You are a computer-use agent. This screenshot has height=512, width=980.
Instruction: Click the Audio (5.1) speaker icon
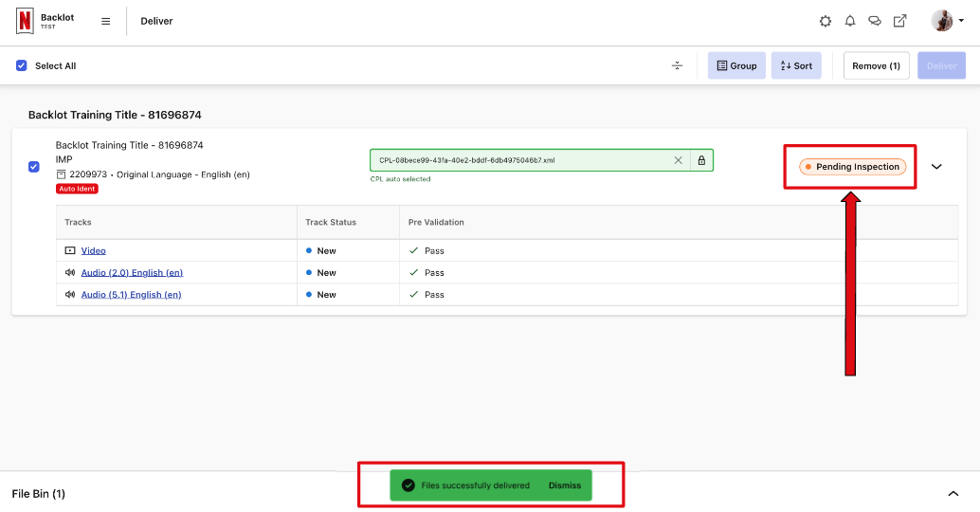[70, 295]
